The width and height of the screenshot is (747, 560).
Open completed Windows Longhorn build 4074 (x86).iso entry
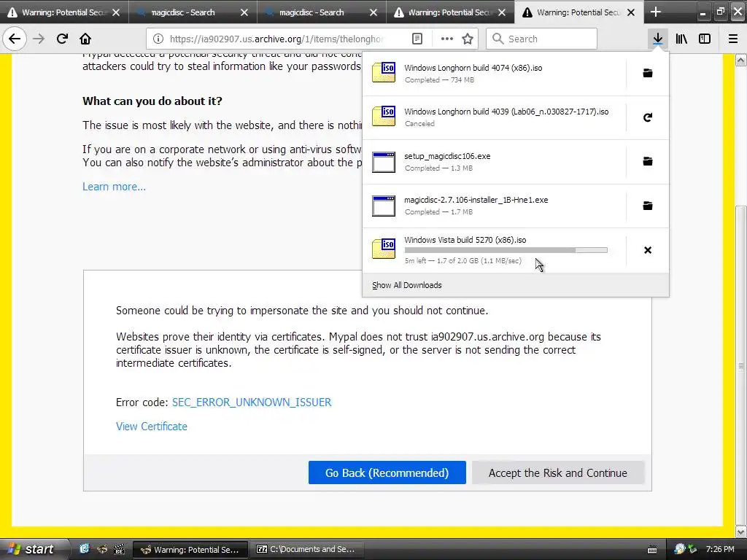495,74
